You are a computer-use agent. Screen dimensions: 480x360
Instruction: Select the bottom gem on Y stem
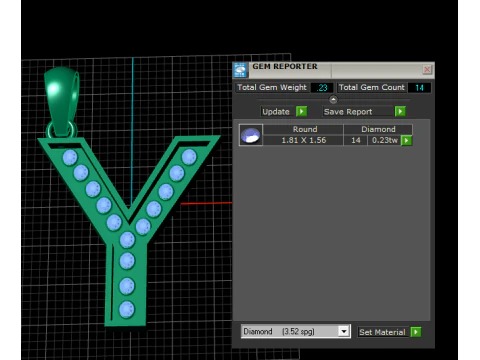click(x=127, y=310)
